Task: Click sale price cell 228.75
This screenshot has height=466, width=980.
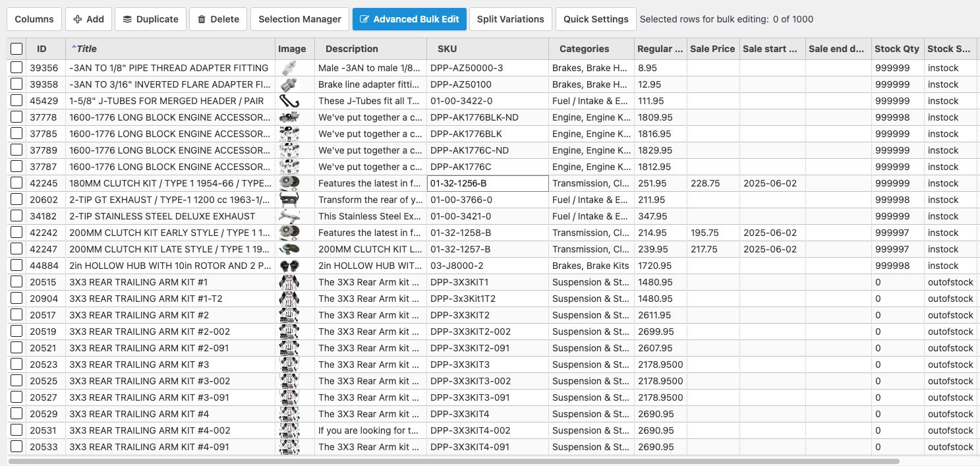Action: (x=713, y=183)
